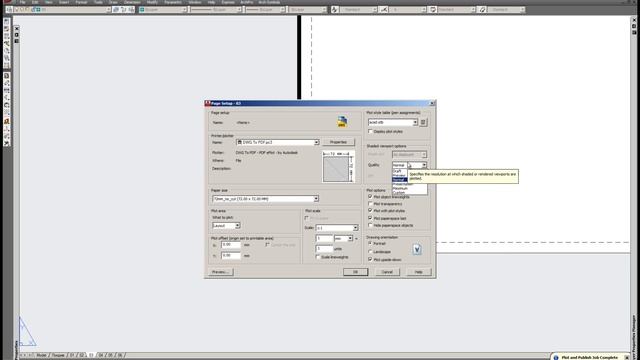Select Maximum in the Quality list
Viewport: 640px width, 360px height.
tap(400, 188)
